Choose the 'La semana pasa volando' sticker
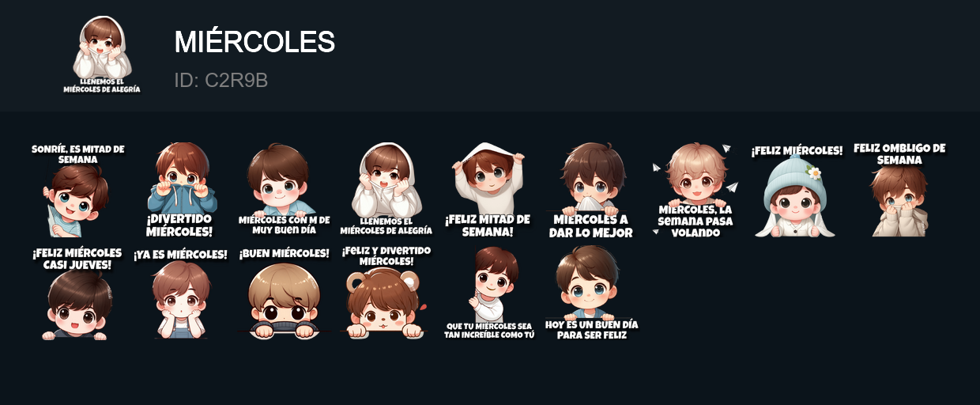 [694, 190]
